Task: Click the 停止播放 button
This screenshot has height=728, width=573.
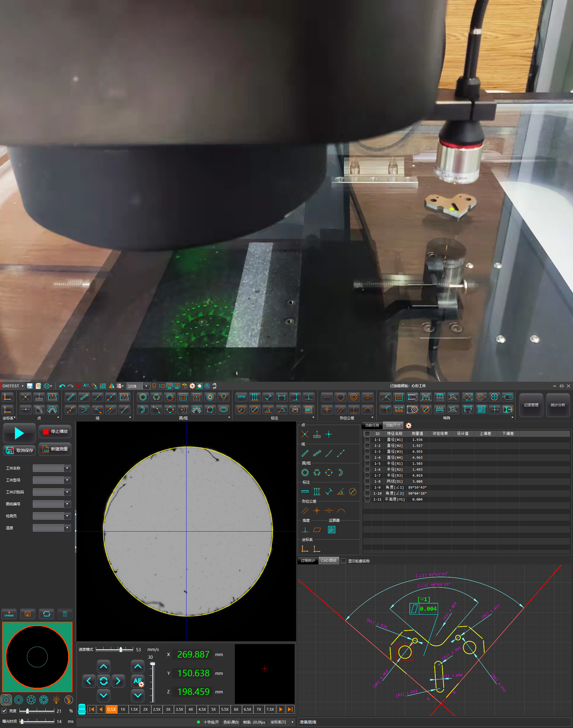Action: click(x=55, y=431)
